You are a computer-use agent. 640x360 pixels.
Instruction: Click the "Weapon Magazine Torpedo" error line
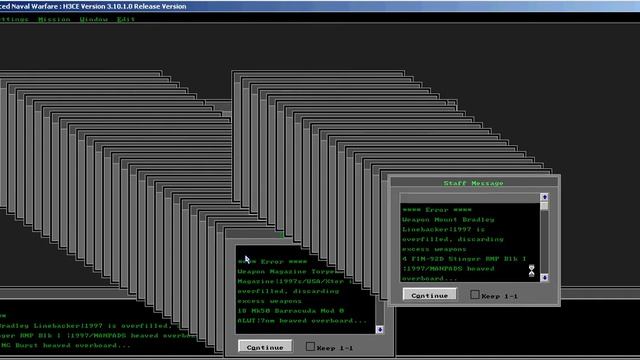coord(287,271)
